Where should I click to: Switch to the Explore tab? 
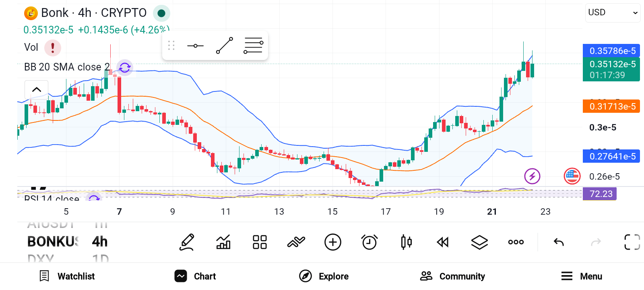click(x=324, y=276)
